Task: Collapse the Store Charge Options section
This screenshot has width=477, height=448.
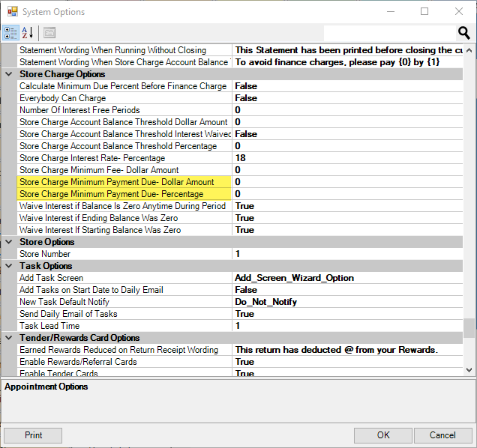Action: tap(9, 74)
